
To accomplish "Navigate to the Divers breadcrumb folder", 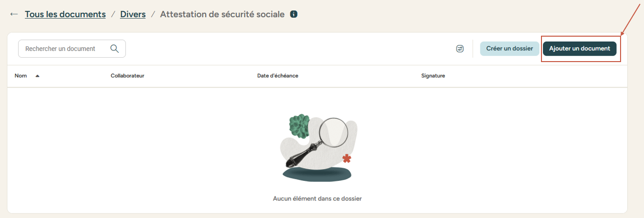I will (x=133, y=14).
